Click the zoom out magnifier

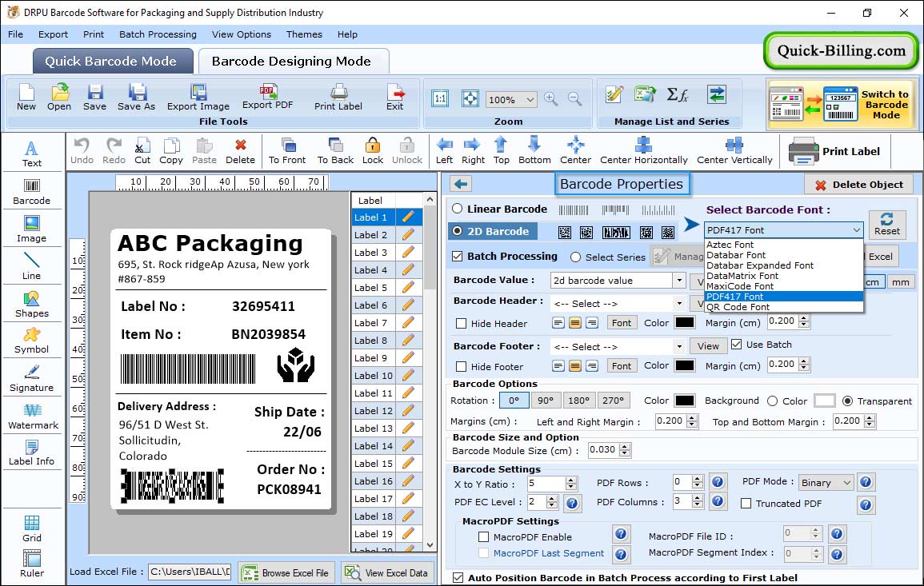pyautogui.click(x=574, y=99)
